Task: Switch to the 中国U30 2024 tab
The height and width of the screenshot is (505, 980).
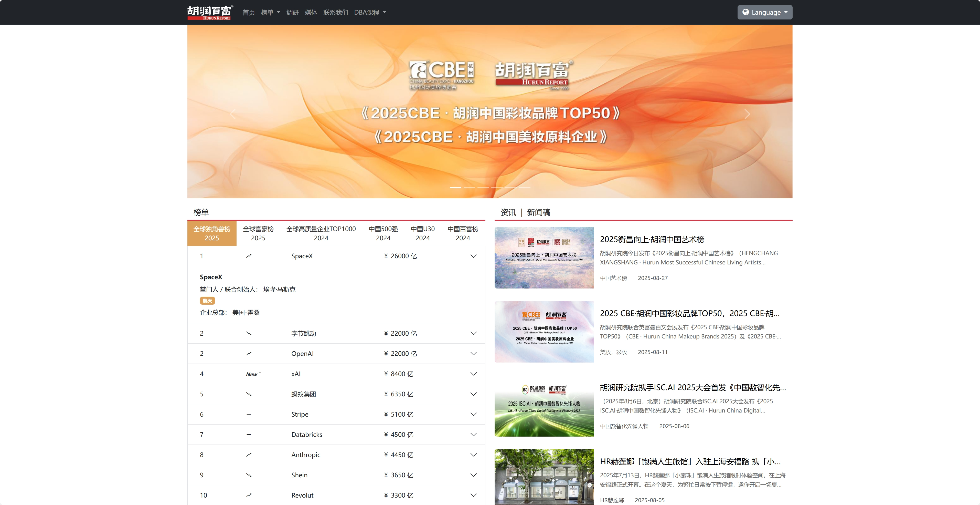Action: 423,233
